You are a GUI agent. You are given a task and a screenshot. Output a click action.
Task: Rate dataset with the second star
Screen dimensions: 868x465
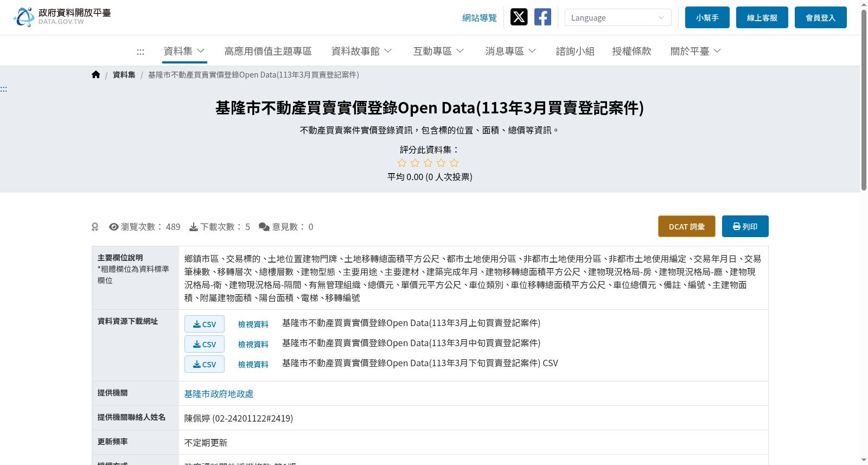pos(415,163)
